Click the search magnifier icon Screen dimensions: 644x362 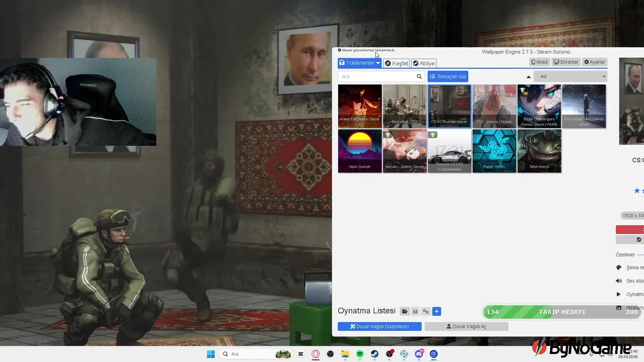pos(419,76)
